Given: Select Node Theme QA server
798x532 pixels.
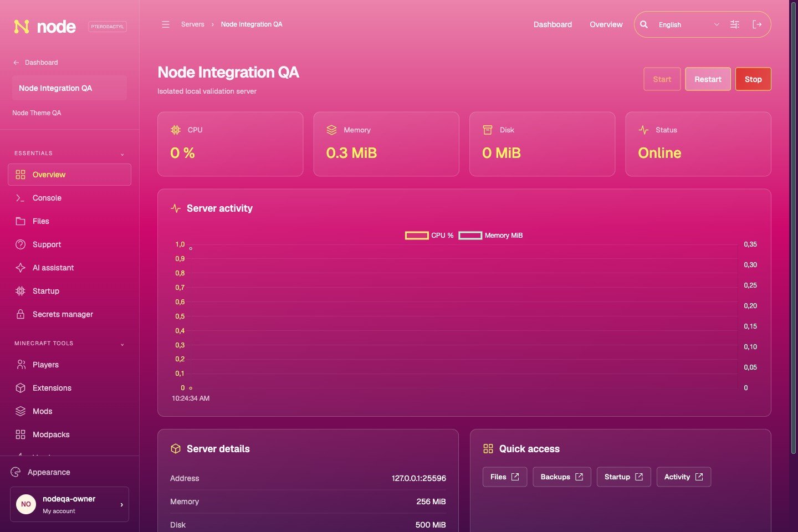Looking at the screenshot, I should tap(37, 113).
